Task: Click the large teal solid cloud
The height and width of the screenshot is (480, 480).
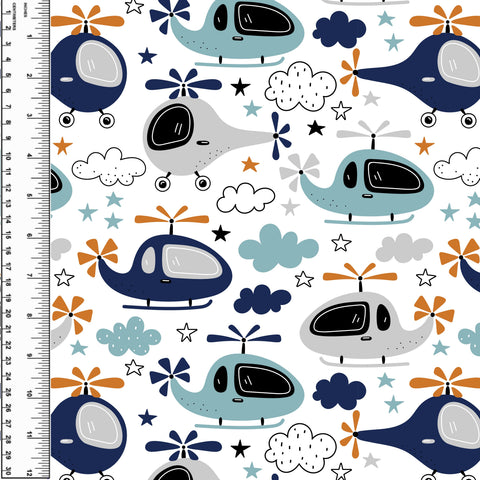Action: click(279, 247)
